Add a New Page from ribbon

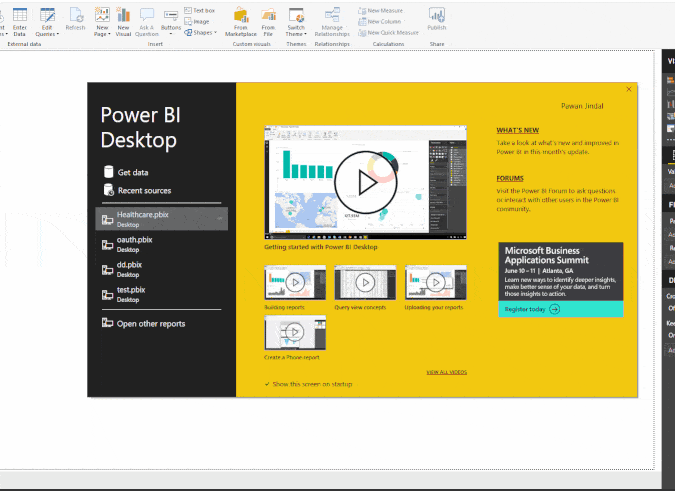pyautogui.click(x=102, y=22)
